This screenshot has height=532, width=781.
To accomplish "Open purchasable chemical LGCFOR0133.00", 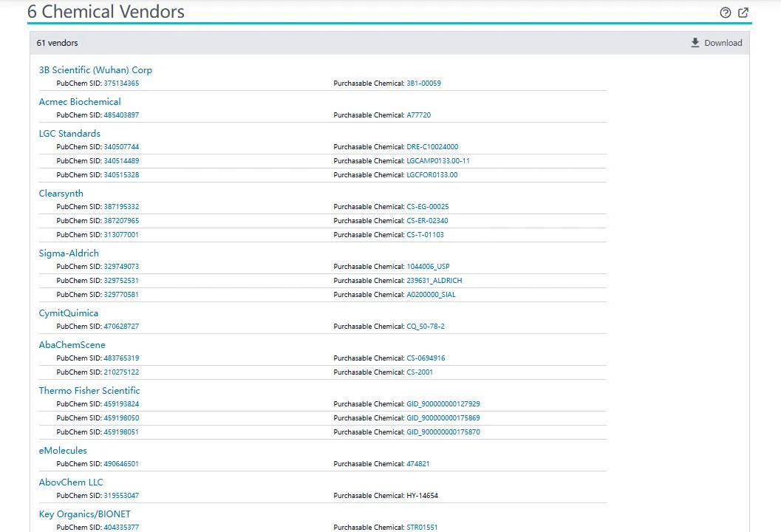I will 432,175.
